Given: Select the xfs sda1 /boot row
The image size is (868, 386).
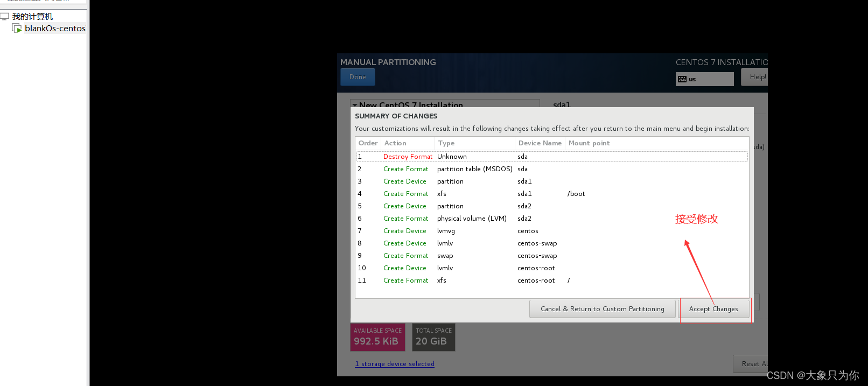Looking at the screenshot, I should (552, 194).
